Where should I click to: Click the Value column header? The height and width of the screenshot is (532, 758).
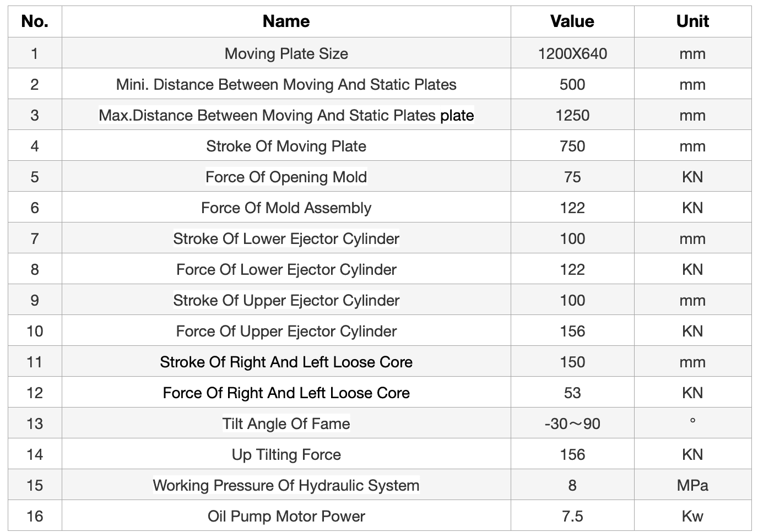pyautogui.click(x=572, y=21)
